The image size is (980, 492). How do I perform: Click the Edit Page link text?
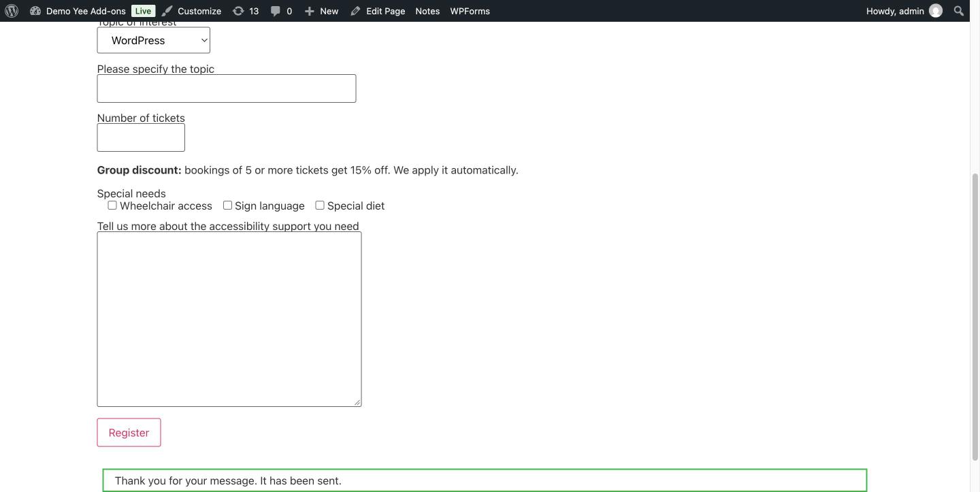385,11
